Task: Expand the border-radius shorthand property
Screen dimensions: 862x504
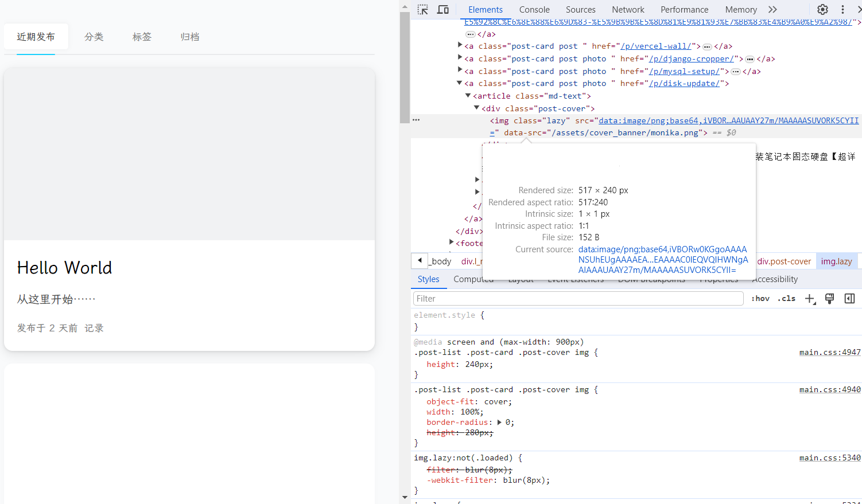Action: [499, 423]
